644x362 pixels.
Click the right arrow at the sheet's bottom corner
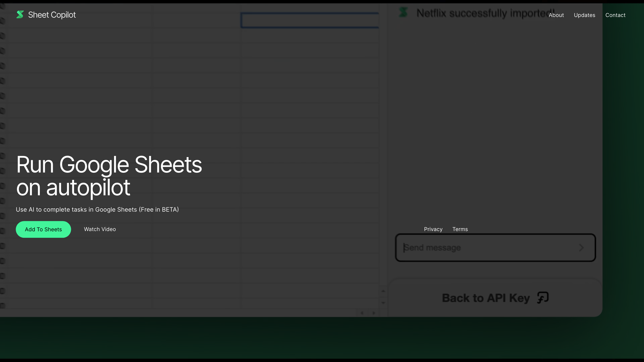pyautogui.click(x=373, y=313)
